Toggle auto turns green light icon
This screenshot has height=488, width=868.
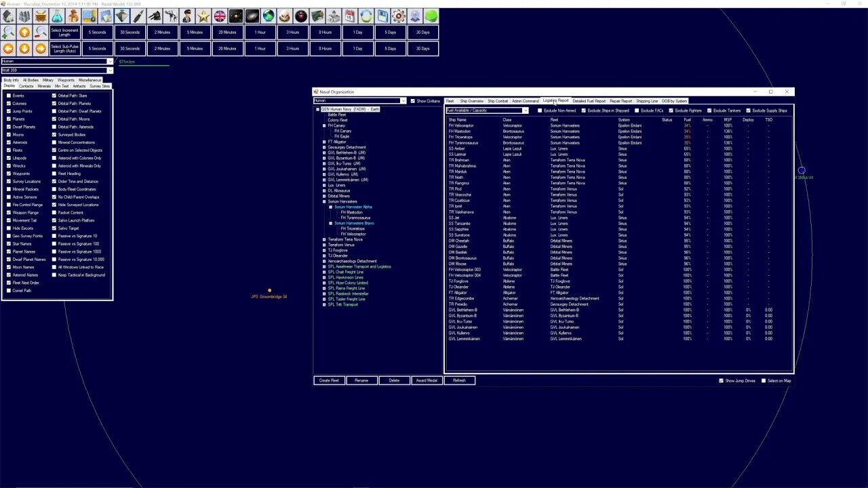[x=431, y=16]
